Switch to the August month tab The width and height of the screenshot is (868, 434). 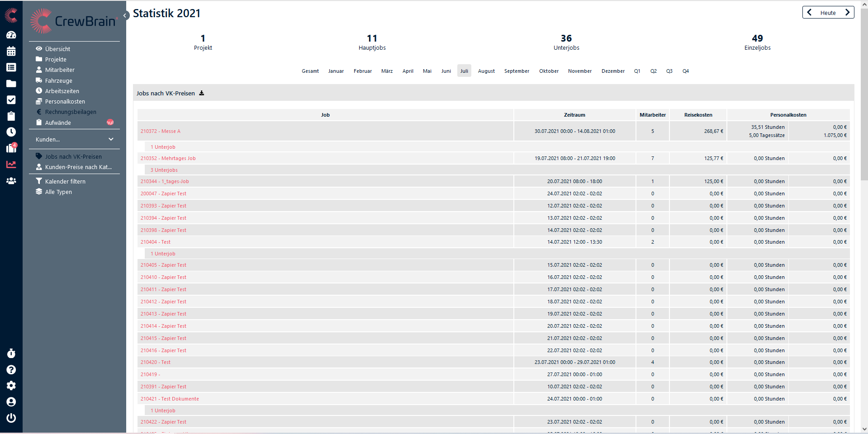pos(486,71)
